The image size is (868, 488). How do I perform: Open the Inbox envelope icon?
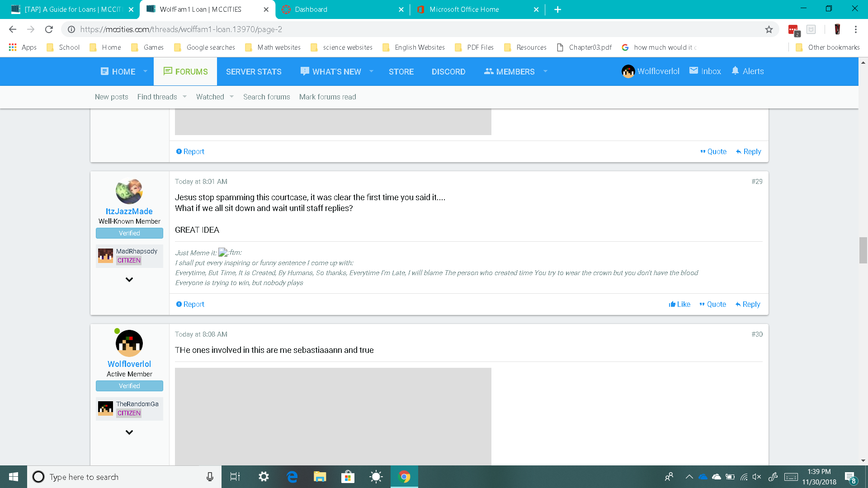693,71
